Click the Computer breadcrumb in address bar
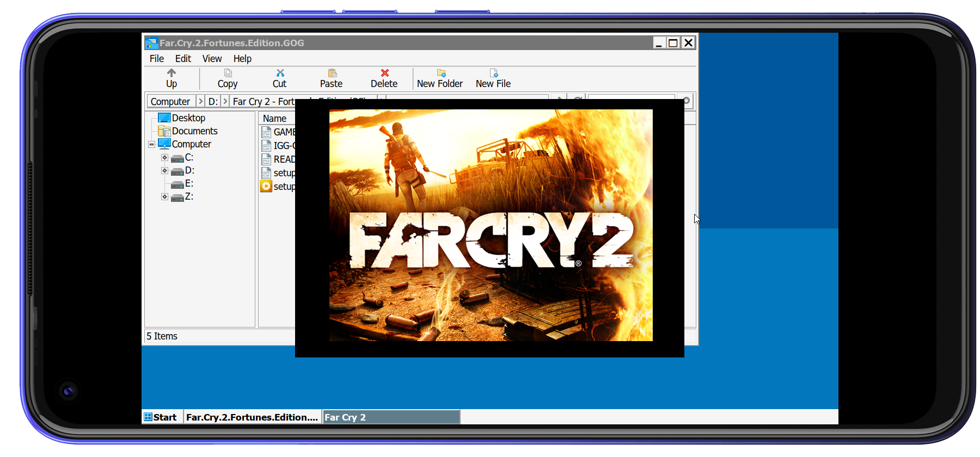The image size is (980, 457). (x=170, y=102)
